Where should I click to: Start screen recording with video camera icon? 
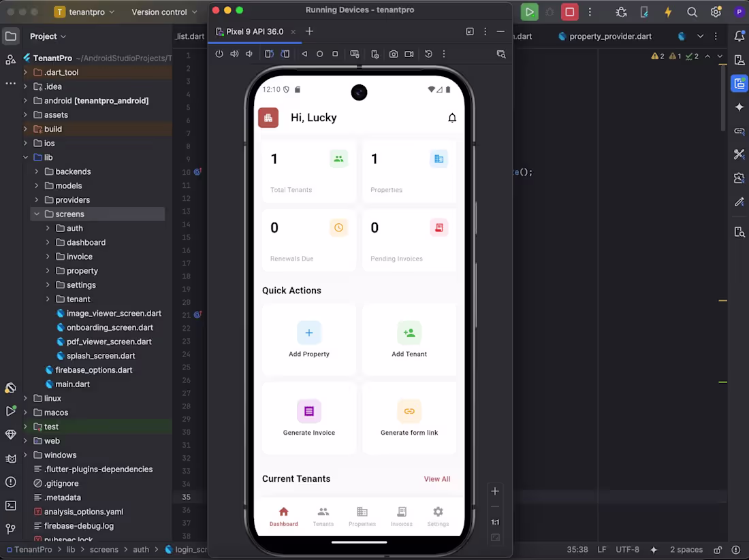click(x=409, y=54)
